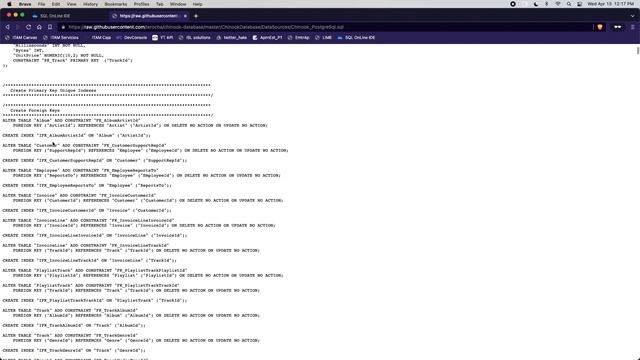Click the ALTER TABLE "Employee" line

pos(80,171)
